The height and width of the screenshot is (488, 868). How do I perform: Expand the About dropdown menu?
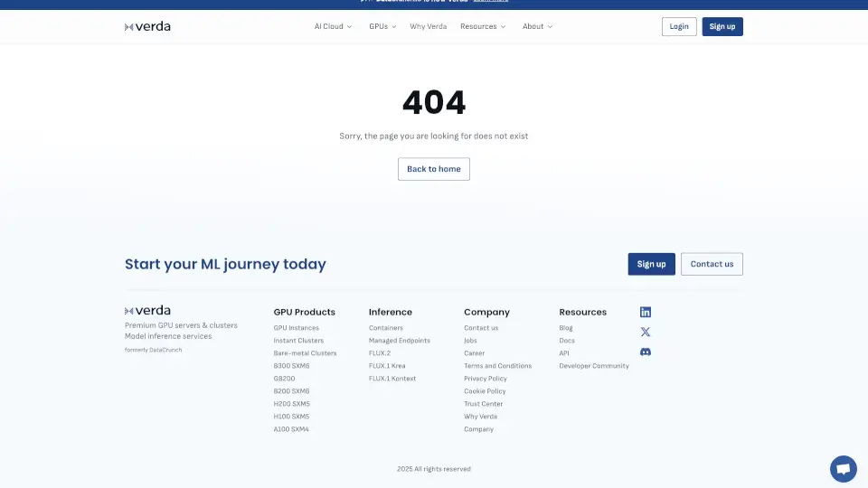[537, 26]
